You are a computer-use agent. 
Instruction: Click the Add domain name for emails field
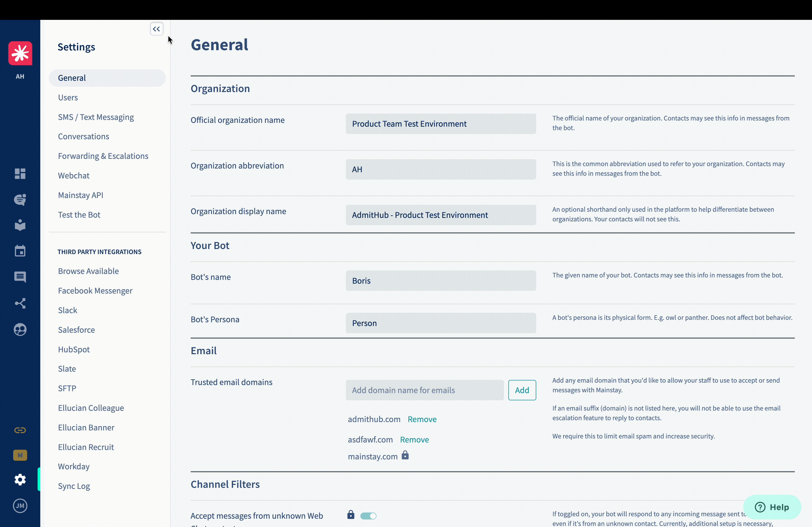pyautogui.click(x=425, y=390)
